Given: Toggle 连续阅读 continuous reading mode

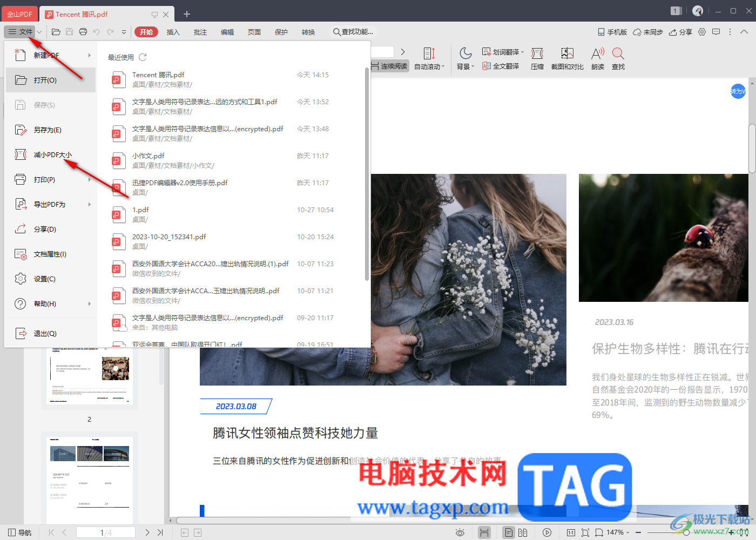Looking at the screenshot, I should (389, 66).
